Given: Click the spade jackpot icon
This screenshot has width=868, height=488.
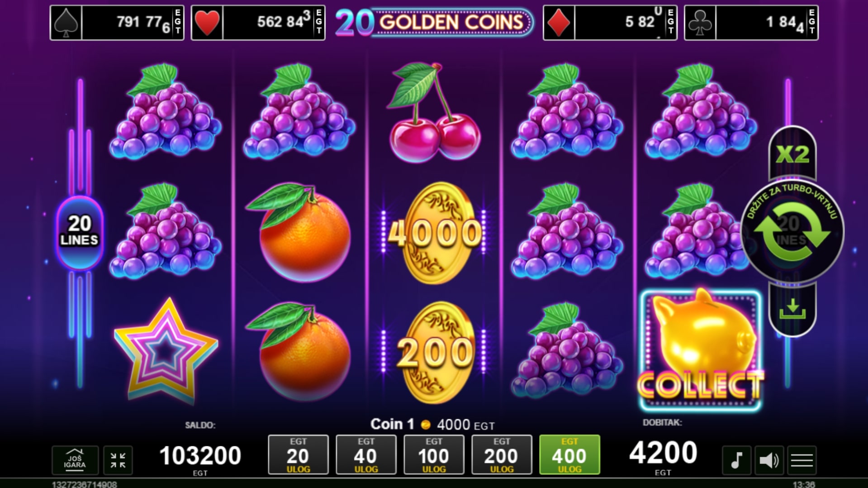Looking at the screenshot, I should (x=66, y=23).
